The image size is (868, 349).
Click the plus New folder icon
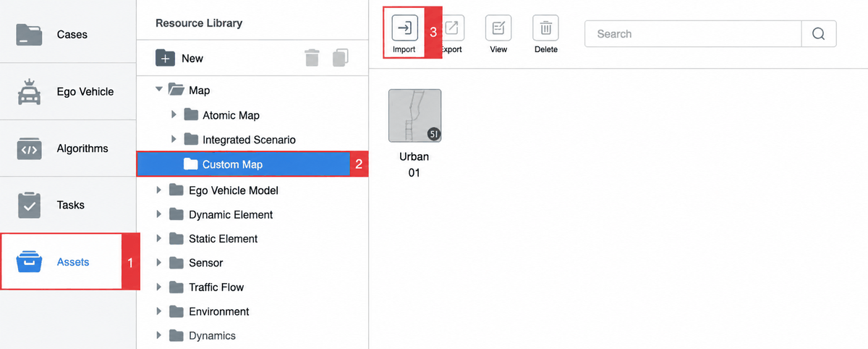(x=166, y=58)
